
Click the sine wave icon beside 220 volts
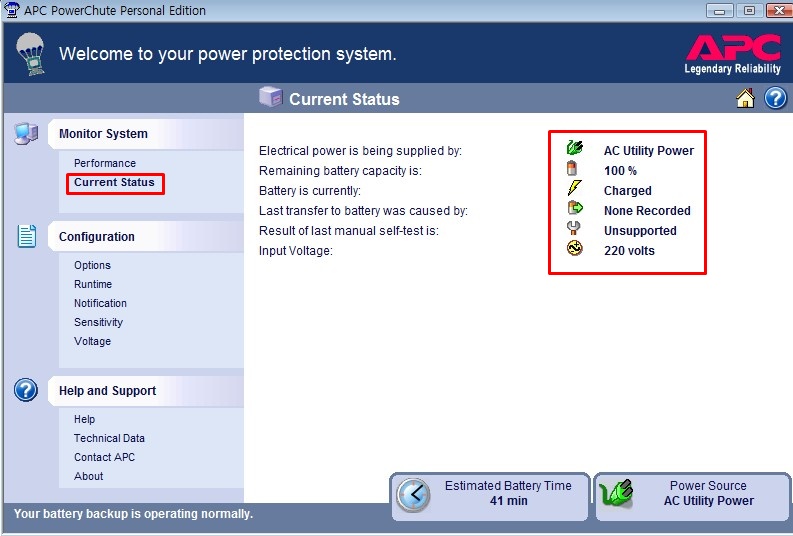575,248
